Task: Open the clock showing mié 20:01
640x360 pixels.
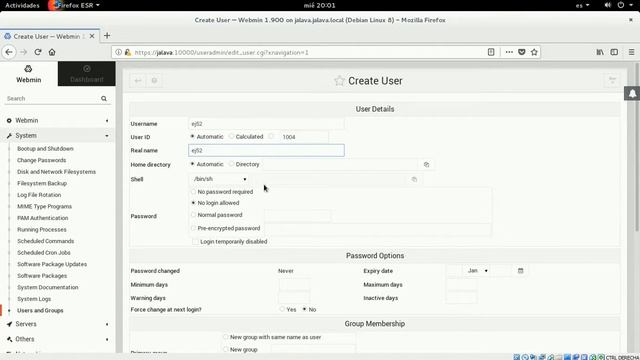Action: (x=320, y=5)
